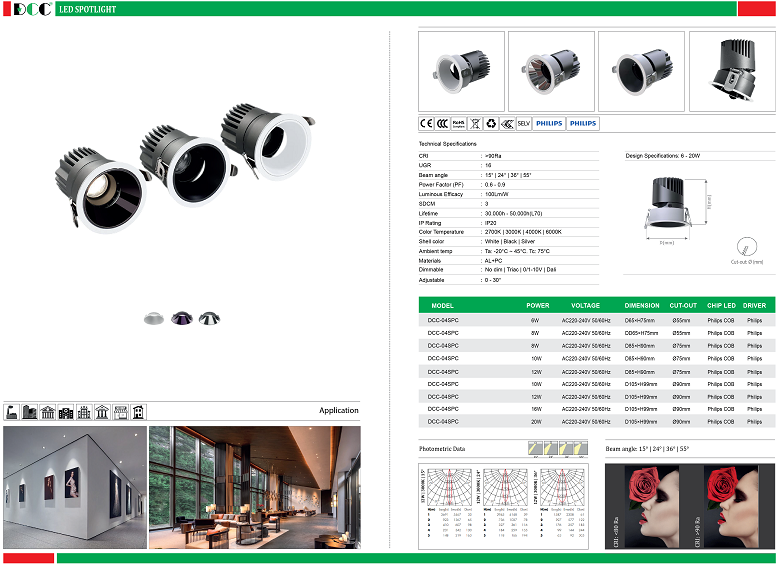Screen dimensions: 781x567
Task: Click the crossed-out wheelie bin WEEE icon
Action: tap(475, 124)
